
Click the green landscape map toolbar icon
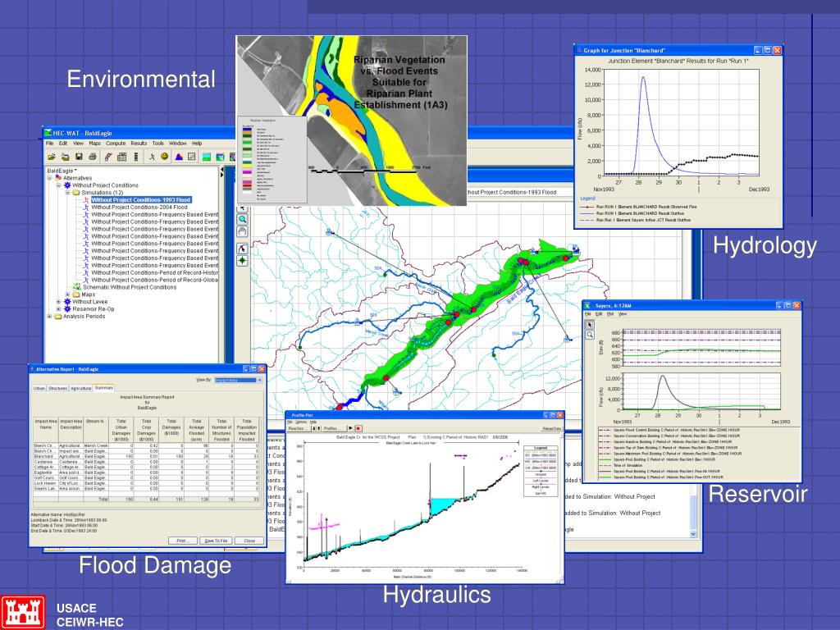point(206,157)
